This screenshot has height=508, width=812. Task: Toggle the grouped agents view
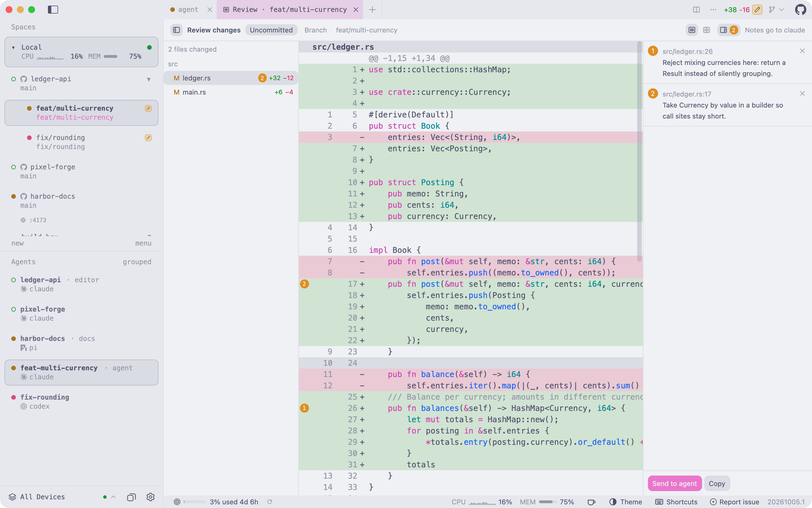(x=137, y=262)
